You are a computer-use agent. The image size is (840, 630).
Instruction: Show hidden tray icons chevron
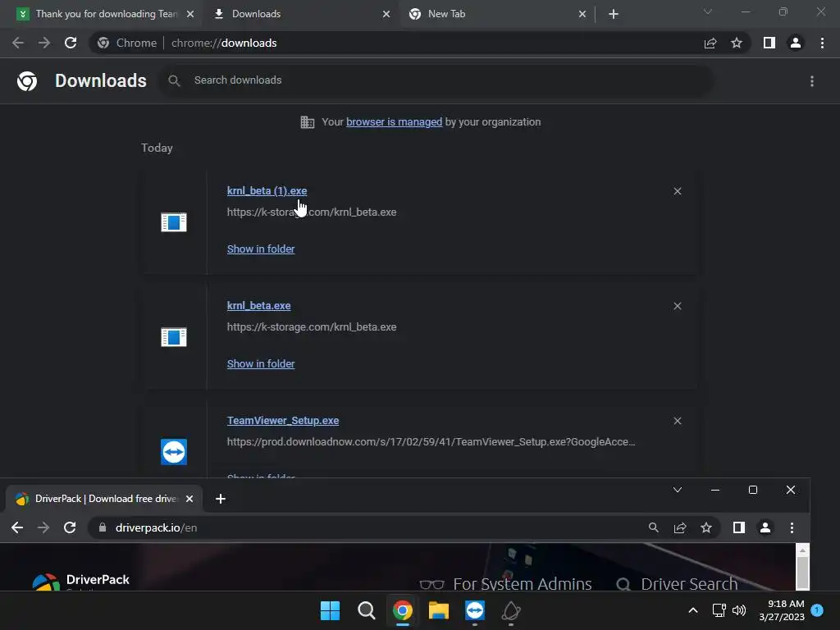click(x=692, y=610)
